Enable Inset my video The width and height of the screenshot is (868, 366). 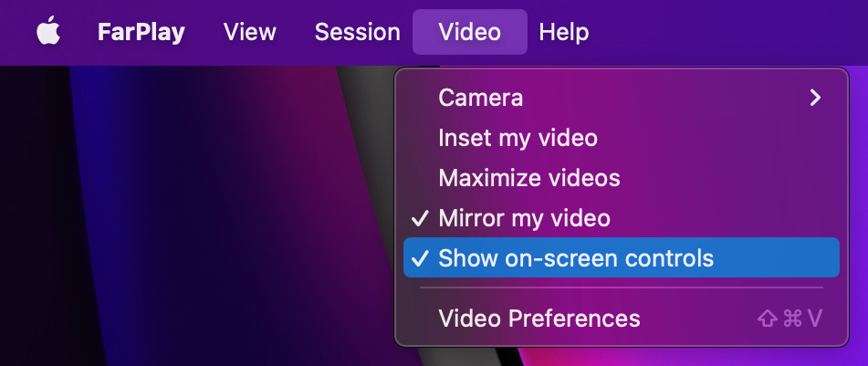pyautogui.click(x=518, y=139)
